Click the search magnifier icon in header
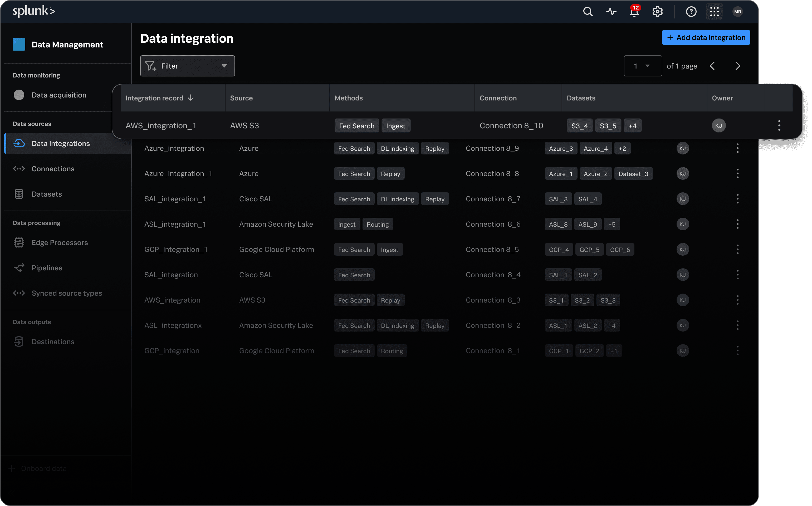Viewport: 812px width, 506px height. (x=588, y=12)
